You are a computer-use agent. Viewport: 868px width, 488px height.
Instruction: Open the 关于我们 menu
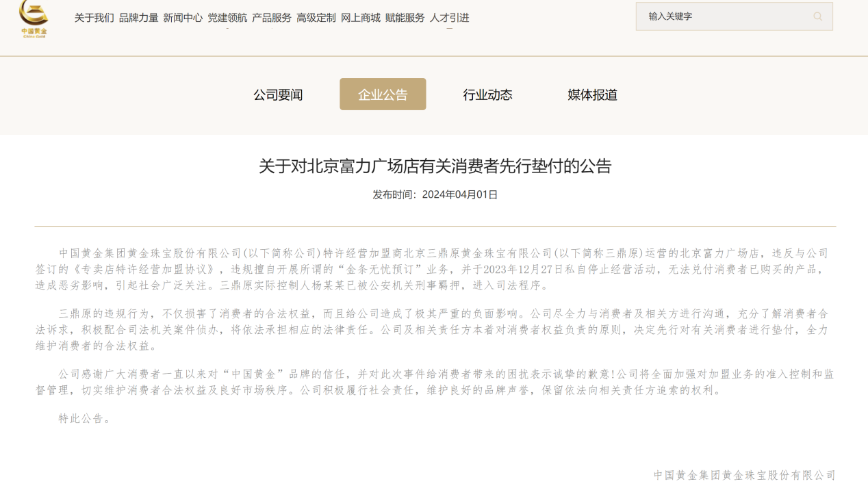click(x=94, y=18)
